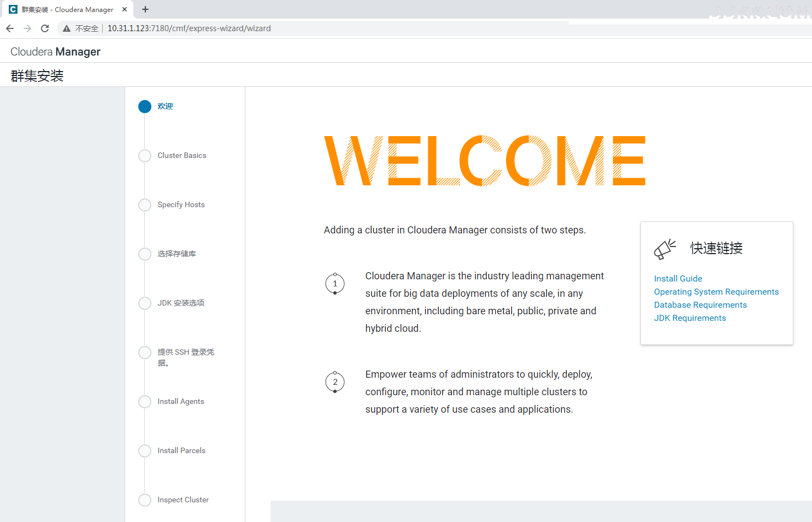Select the Inspect Cluster step circle
This screenshot has height=522, width=812.
(x=145, y=500)
